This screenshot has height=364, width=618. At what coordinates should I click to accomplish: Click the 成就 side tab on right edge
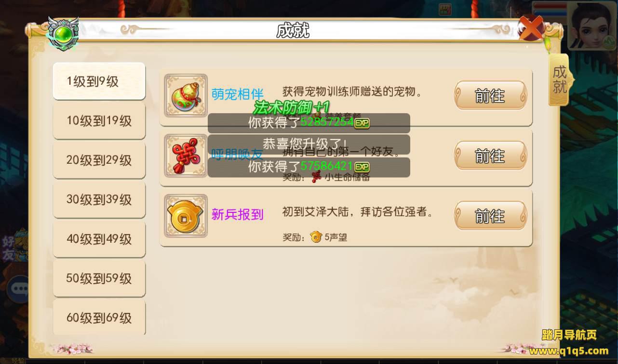(x=560, y=79)
